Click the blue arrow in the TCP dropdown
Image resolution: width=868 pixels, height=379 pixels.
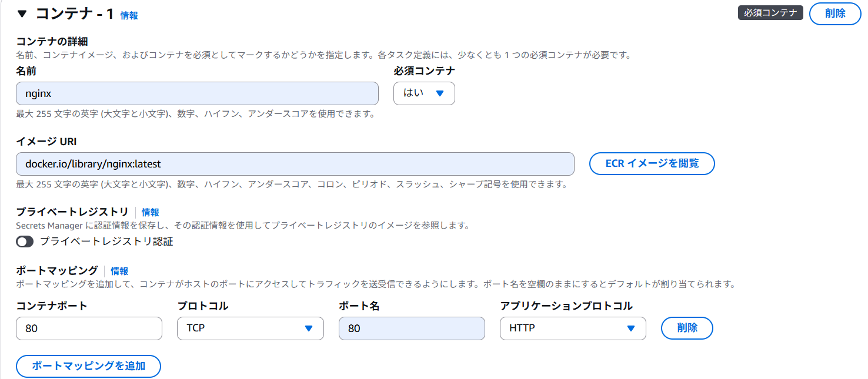(x=308, y=328)
